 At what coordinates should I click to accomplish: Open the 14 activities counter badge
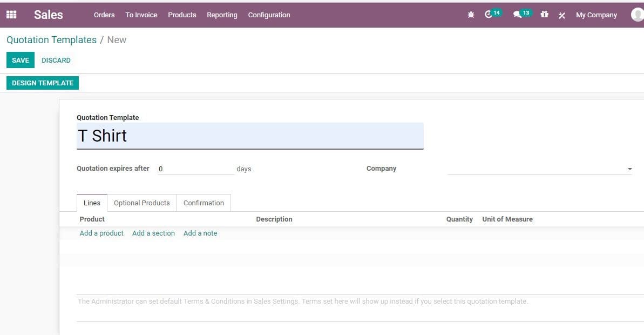[x=497, y=11]
